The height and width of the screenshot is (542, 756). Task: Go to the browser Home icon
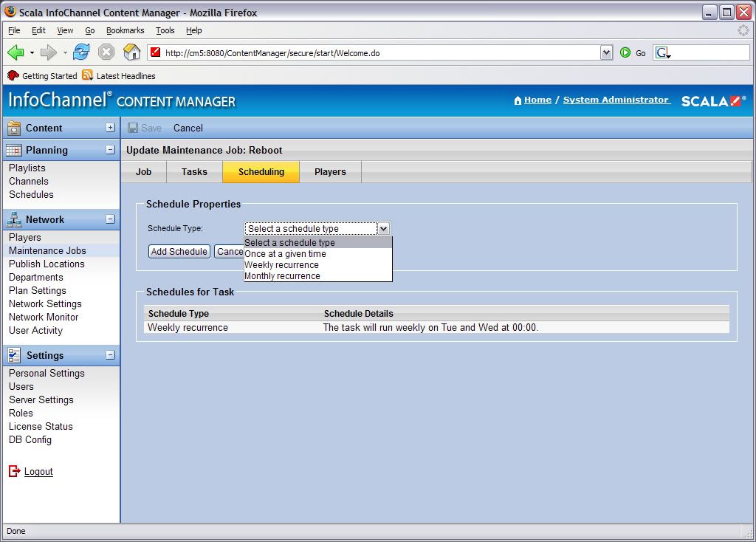(x=131, y=52)
